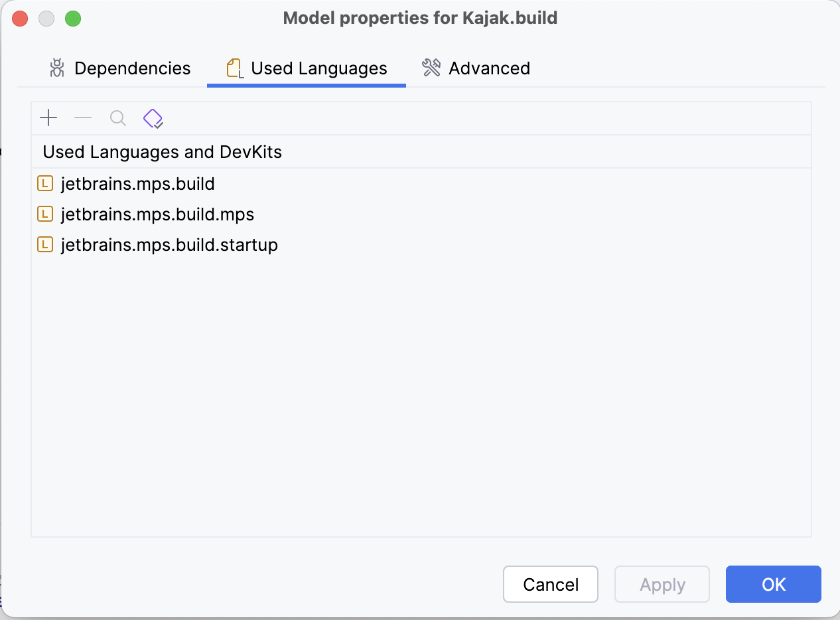Screen dimensions: 840x620
Task: Select the jetbrains.mps.build.mps entry
Action: tap(157, 214)
